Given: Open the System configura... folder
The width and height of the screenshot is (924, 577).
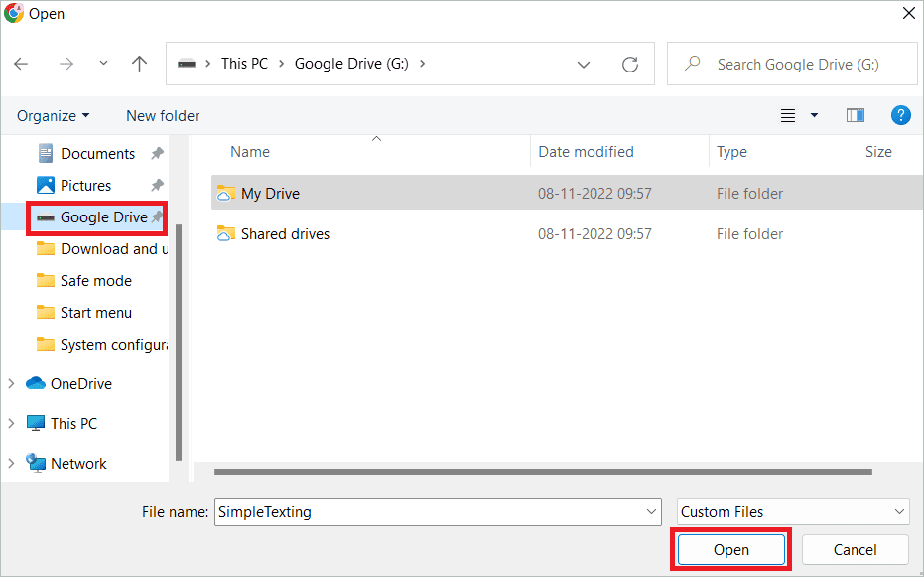Looking at the screenshot, I should click(x=102, y=345).
